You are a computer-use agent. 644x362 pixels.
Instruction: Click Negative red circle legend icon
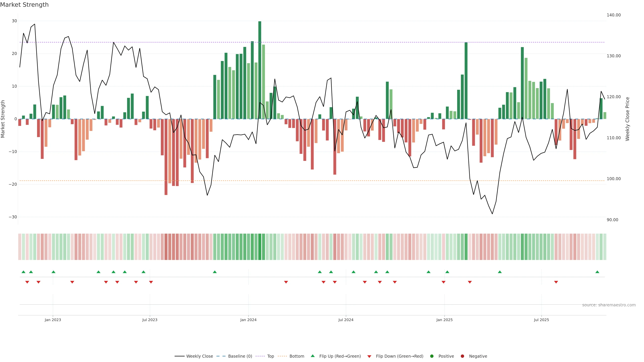462,356
